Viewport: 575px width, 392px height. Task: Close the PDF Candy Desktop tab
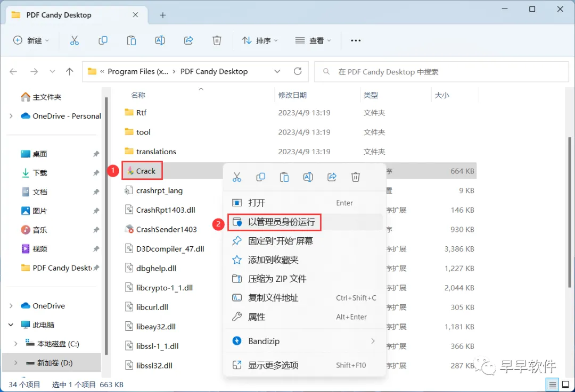135,15
